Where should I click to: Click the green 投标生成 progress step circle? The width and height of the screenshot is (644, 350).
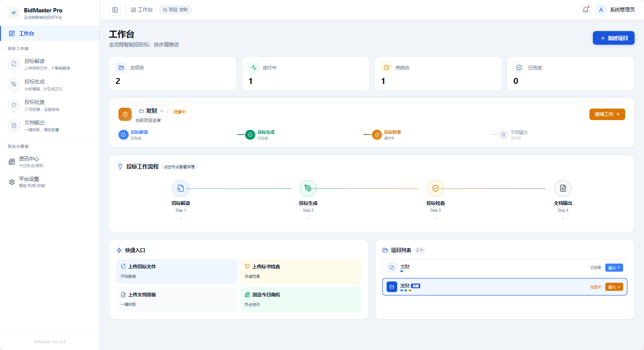(250, 135)
